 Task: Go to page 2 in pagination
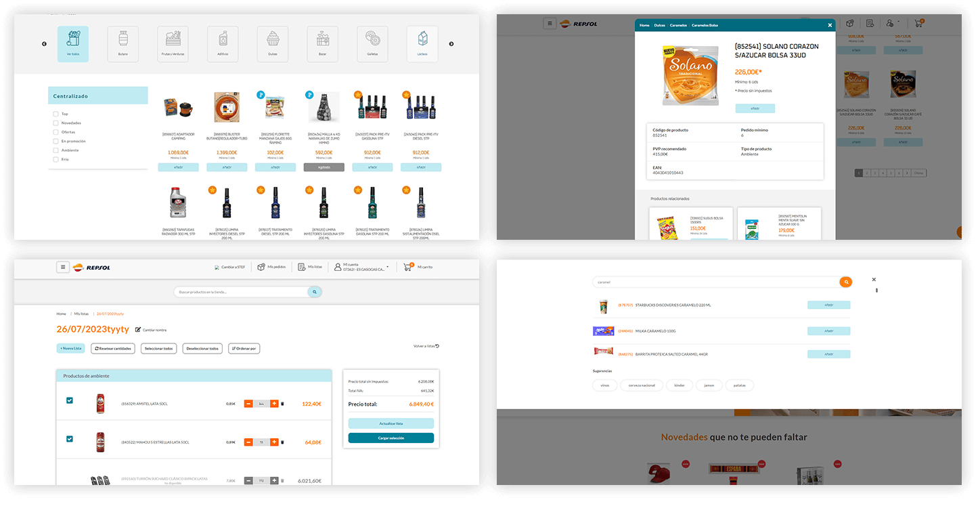click(868, 173)
